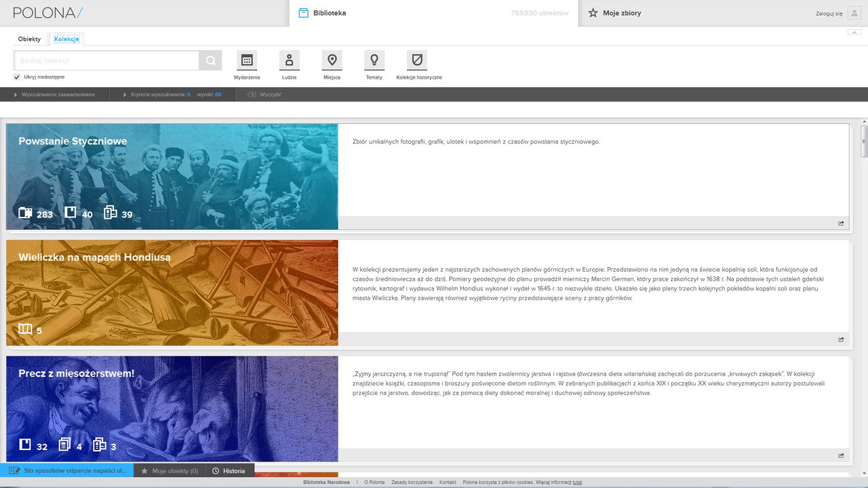Click the Moje zbiory star icon
868x488 pixels.
(x=593, y=13)
